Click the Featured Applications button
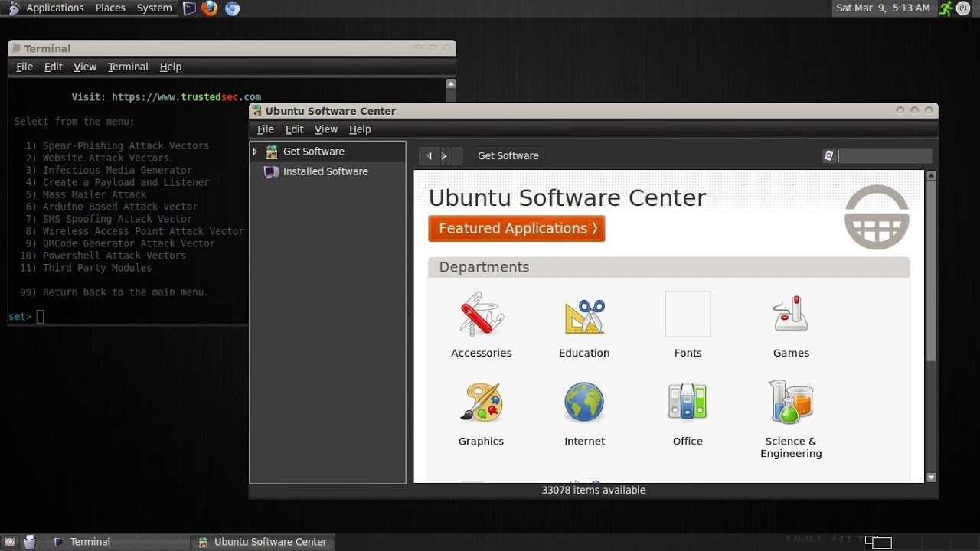This screenshot has height=551, width=980. coord(517,229)
